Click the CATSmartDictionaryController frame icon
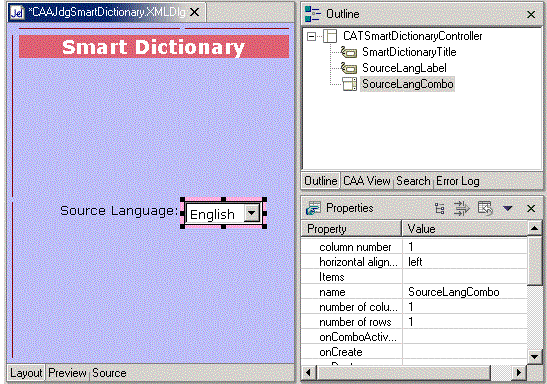 (x=330, y=36)
